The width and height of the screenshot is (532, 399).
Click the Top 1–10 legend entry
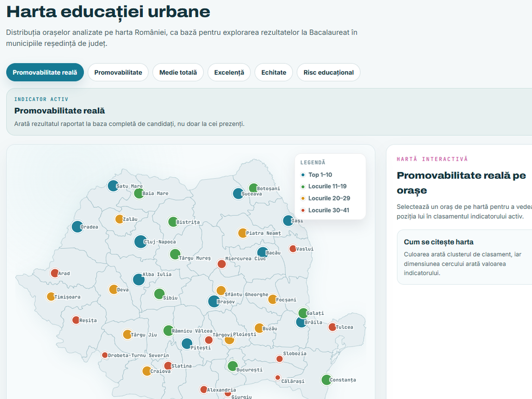click(x=316, y=175)
